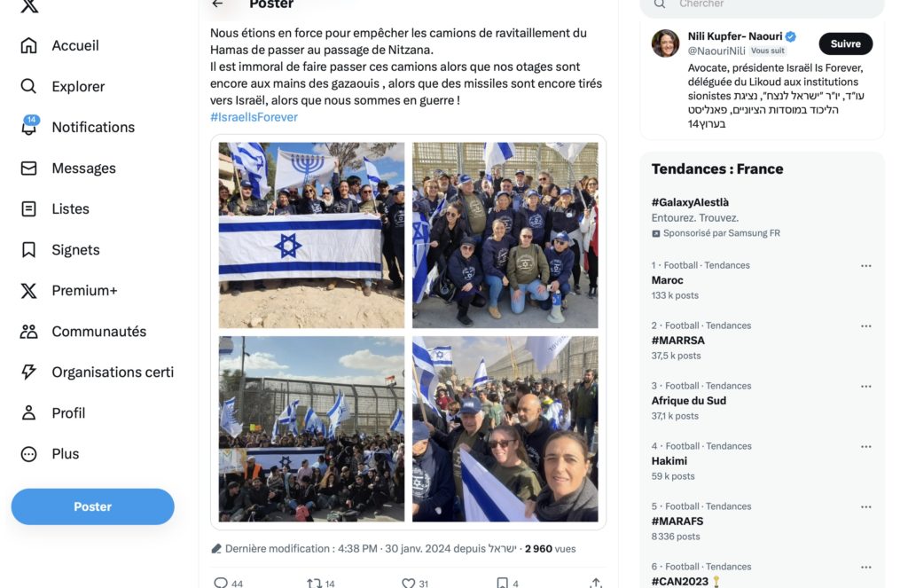
Task: Reply using the comment bubble icon
Action: (221, 583)
